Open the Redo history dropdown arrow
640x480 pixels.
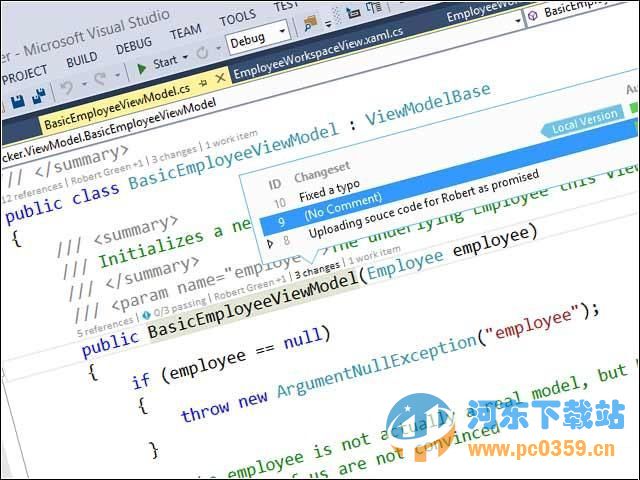118,75
